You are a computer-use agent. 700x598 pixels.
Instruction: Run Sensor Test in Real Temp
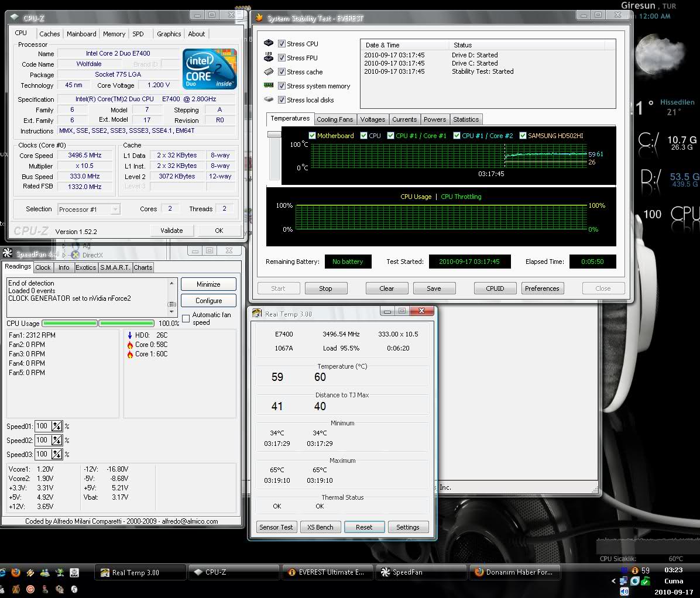click(276, 527)
